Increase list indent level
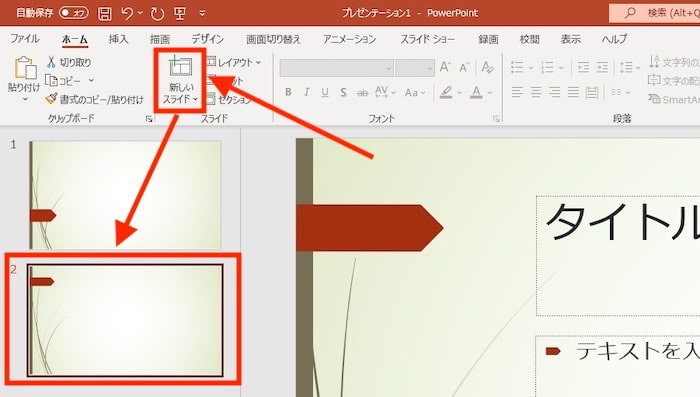 (x=602, y=67)
